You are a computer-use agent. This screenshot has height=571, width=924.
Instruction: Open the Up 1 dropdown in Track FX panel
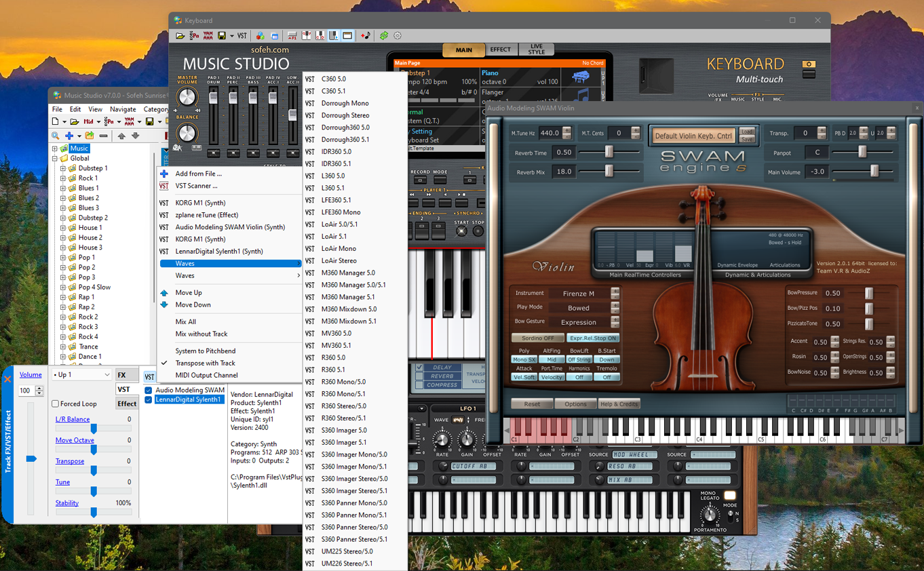[81, 374]
